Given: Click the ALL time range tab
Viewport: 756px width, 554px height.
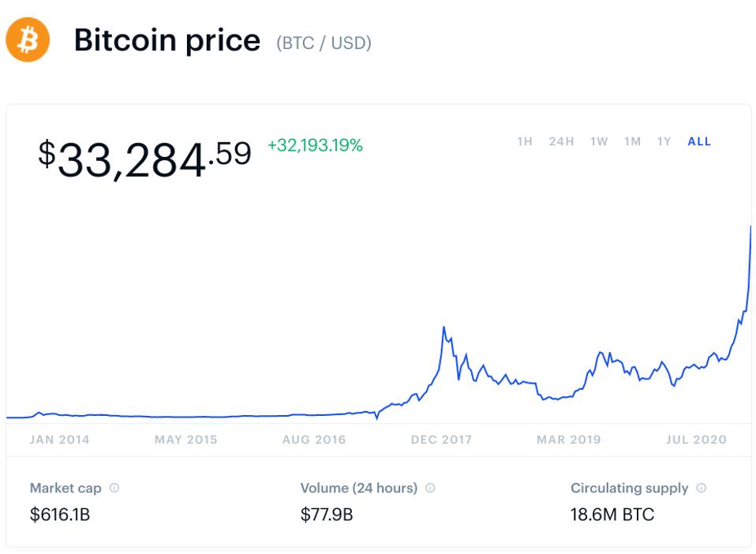Looking at the screenshot, I should 699,142.
